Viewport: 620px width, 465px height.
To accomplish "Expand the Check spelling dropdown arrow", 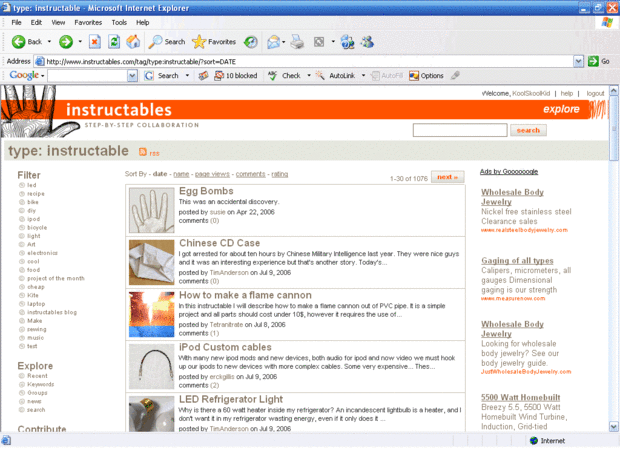I will (309, 76).
